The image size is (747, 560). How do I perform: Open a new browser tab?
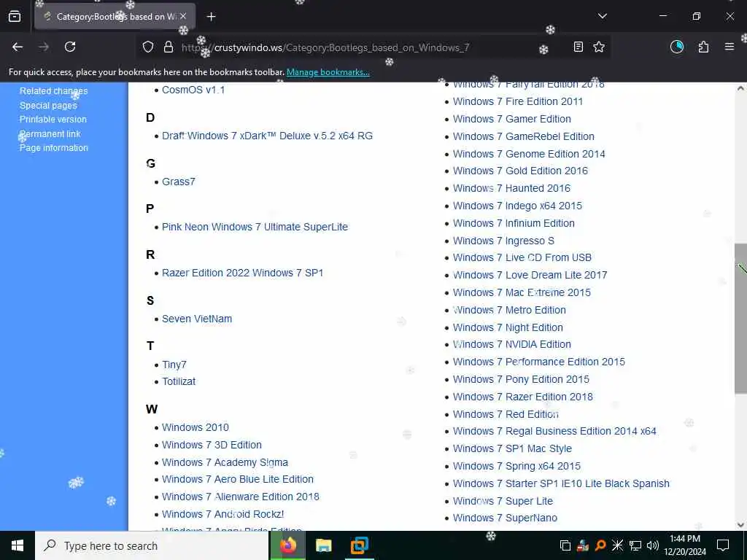click(211, 17)
